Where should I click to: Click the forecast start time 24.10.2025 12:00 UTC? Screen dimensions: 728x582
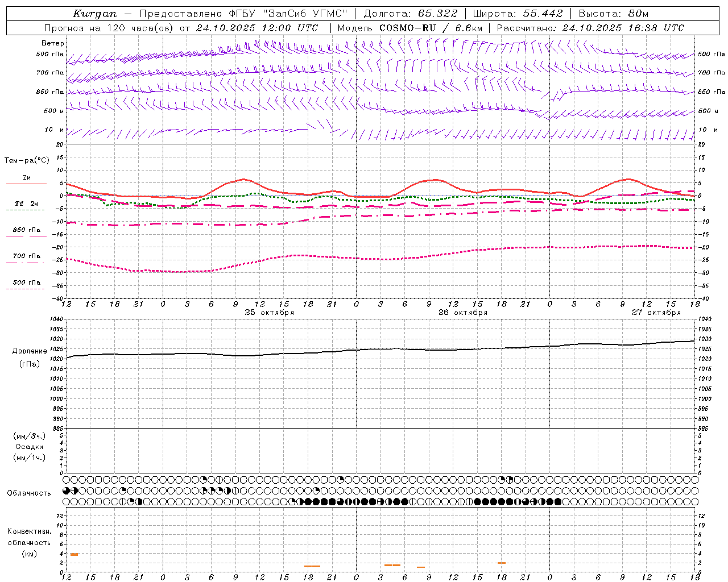tap(257, 28)
